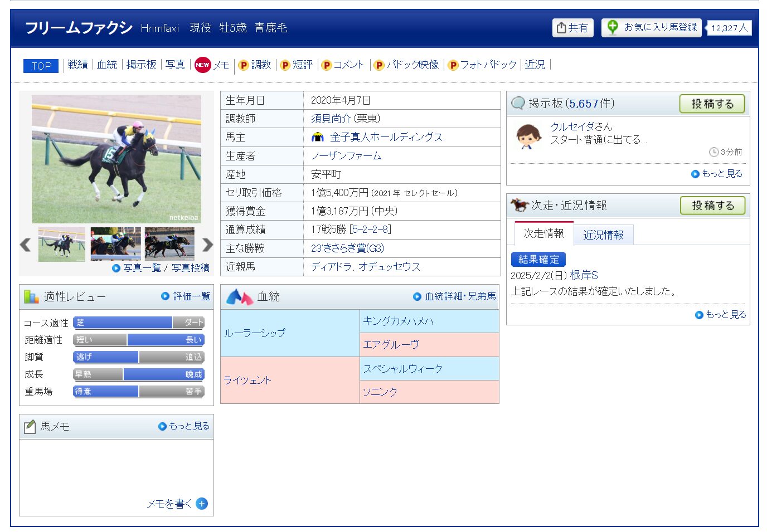Open the 戦績 race record tab
This screenshot has width=767, height=532.
point(77,65)
